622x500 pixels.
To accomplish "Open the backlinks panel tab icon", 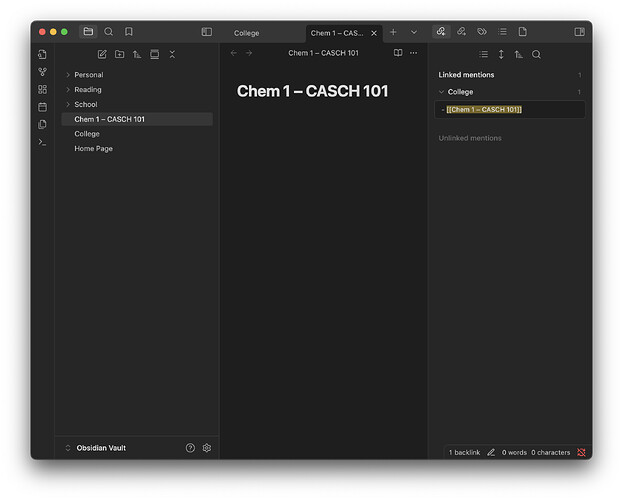I will [x=441, y=32].
